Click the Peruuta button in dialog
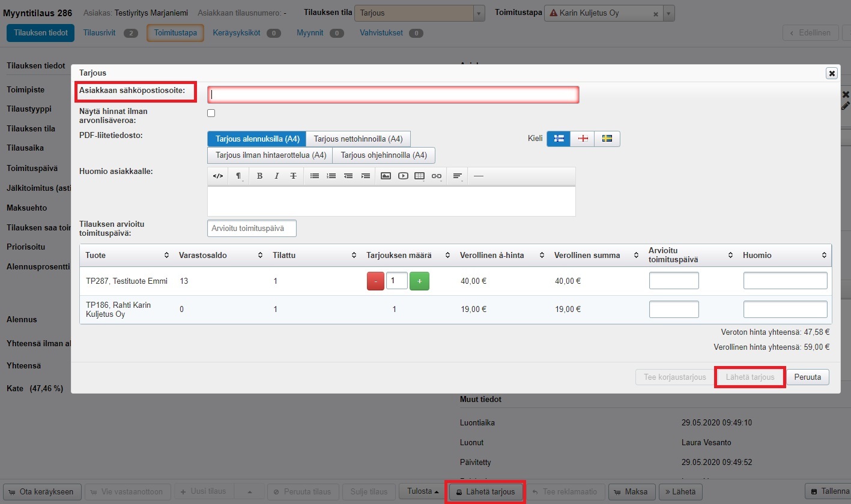The width and height of the screenshot is (851, 504). 808,377
